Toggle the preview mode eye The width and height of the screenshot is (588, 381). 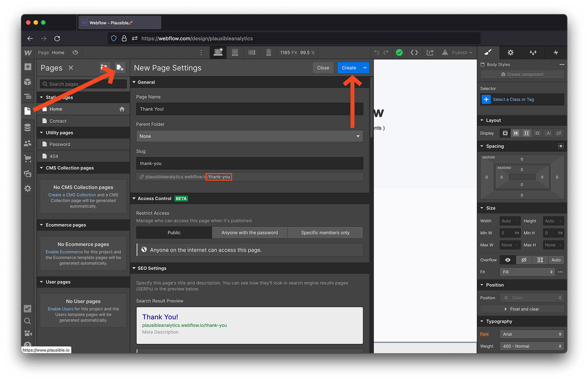coord(75,52)
